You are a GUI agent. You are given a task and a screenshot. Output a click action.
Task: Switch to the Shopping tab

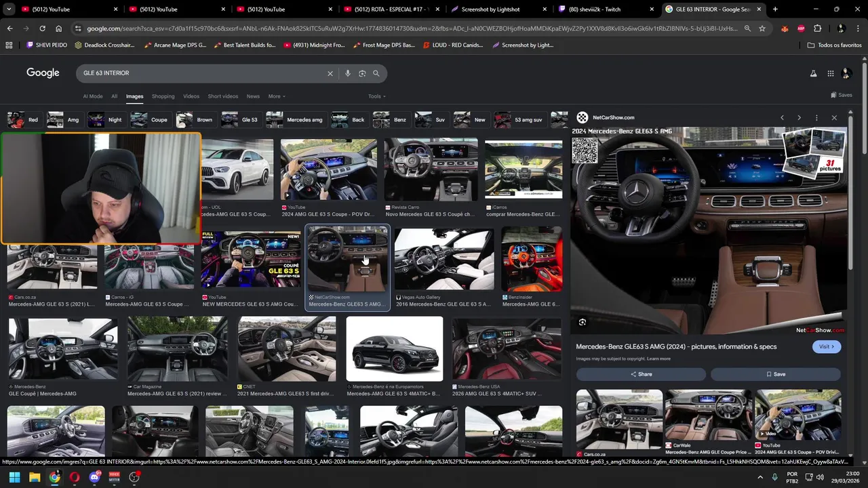coord(163,96)
